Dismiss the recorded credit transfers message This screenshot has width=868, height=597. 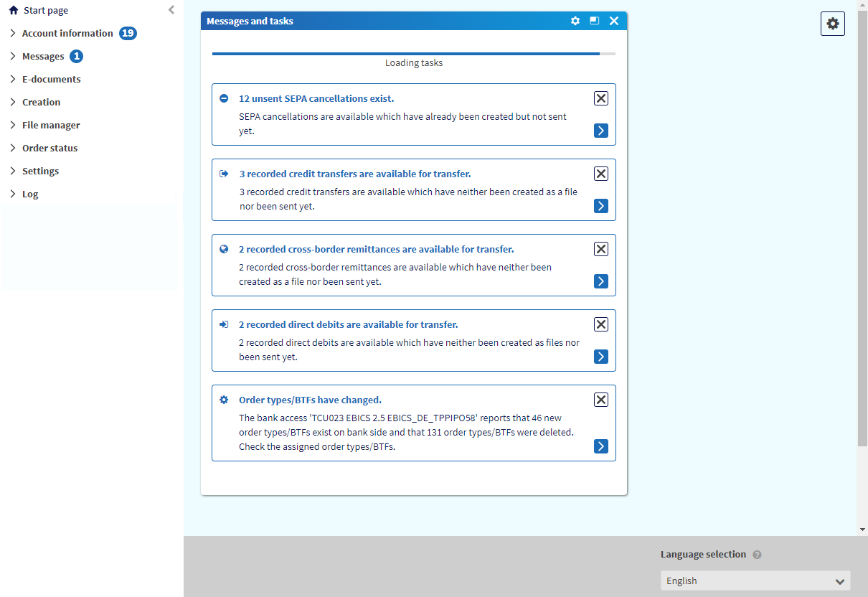(601, 174)
